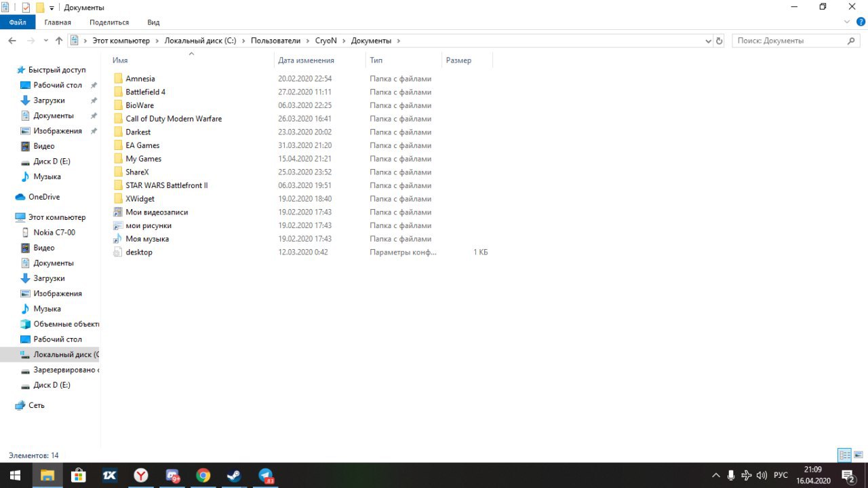Image resolution: width=868 pixels, height=488 pixels.
Task: Select the BioWare folder icon
Action: pos(119,105)
